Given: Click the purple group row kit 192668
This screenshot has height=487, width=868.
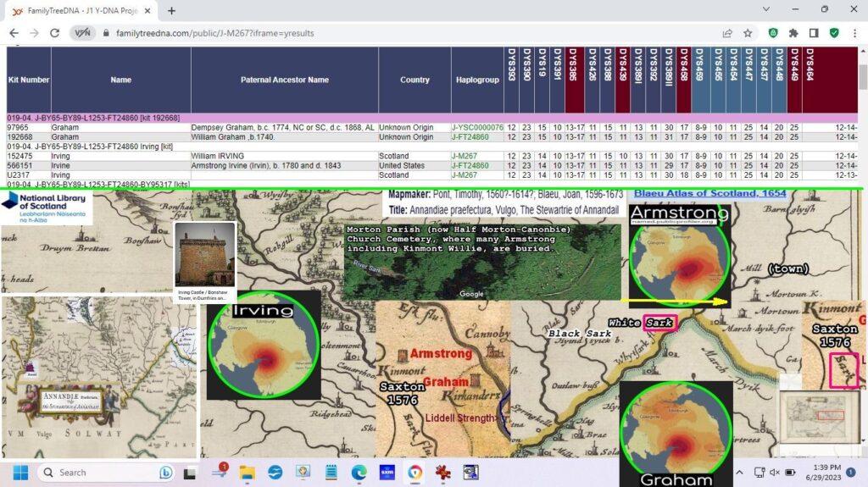Looking at the screenshot, I should [x=432, y=118].
